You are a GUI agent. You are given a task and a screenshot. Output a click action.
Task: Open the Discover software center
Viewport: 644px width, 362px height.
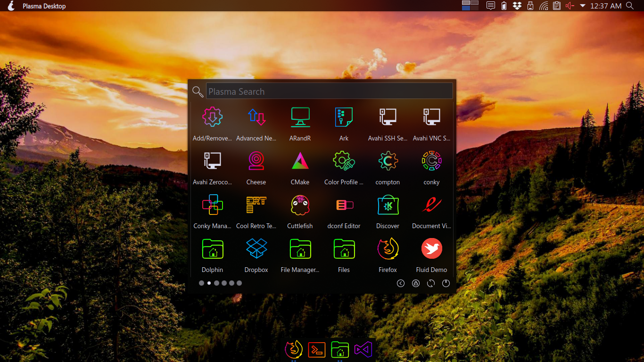[x=388, y=205]
